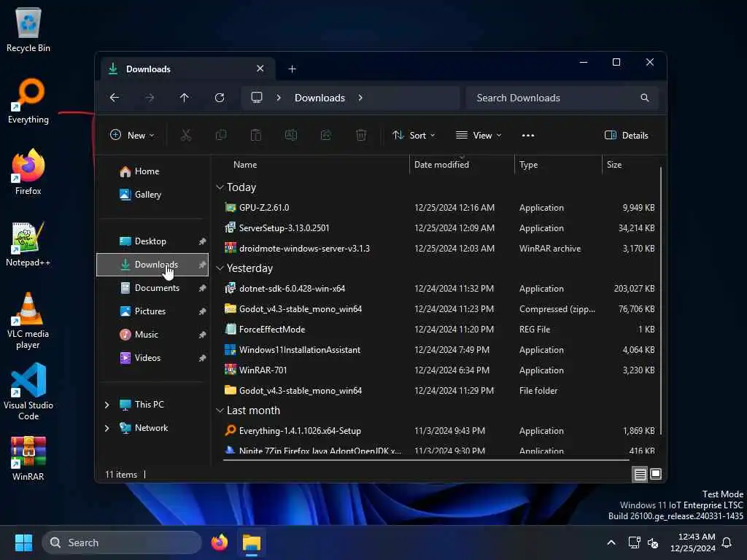Click the horizontal scrollbar below file list
Screen dimensions: 747x560
click(x=426, y=460)
